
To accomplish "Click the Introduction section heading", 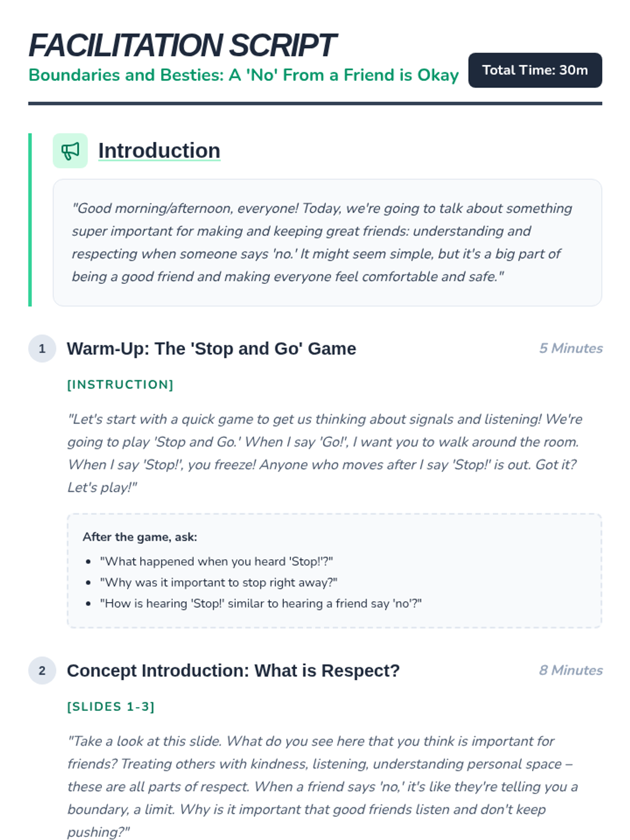I will point(159,151).
